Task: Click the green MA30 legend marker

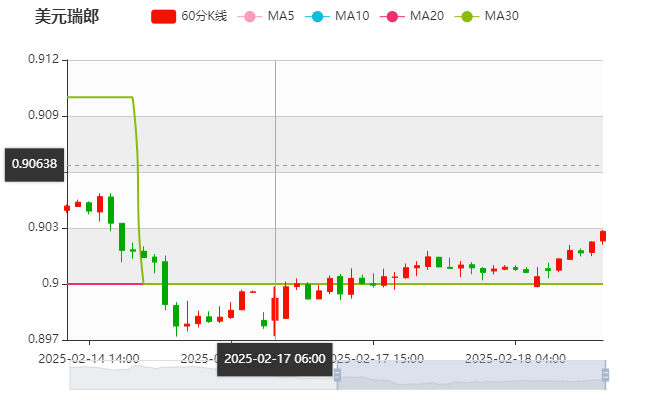Action: point(466,17)
